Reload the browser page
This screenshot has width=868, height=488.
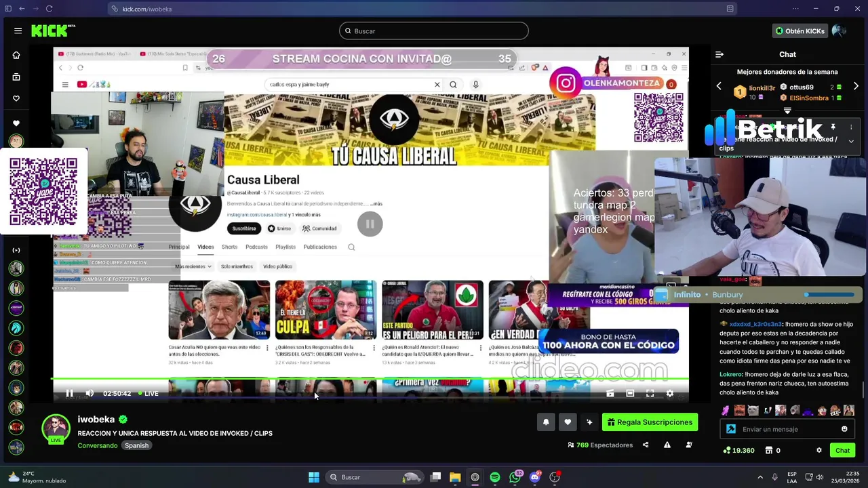(x=50, y=9)
